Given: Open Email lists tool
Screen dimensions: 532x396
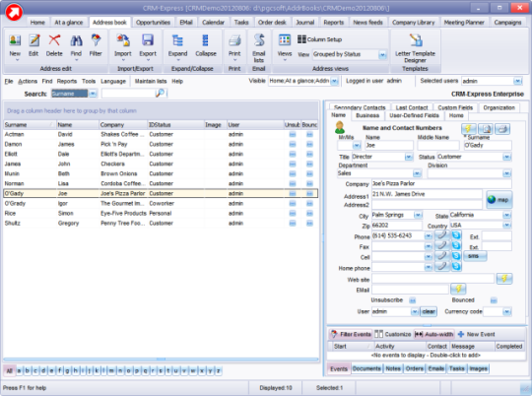Looking at the screenshot, I should (x=259, y=40).
